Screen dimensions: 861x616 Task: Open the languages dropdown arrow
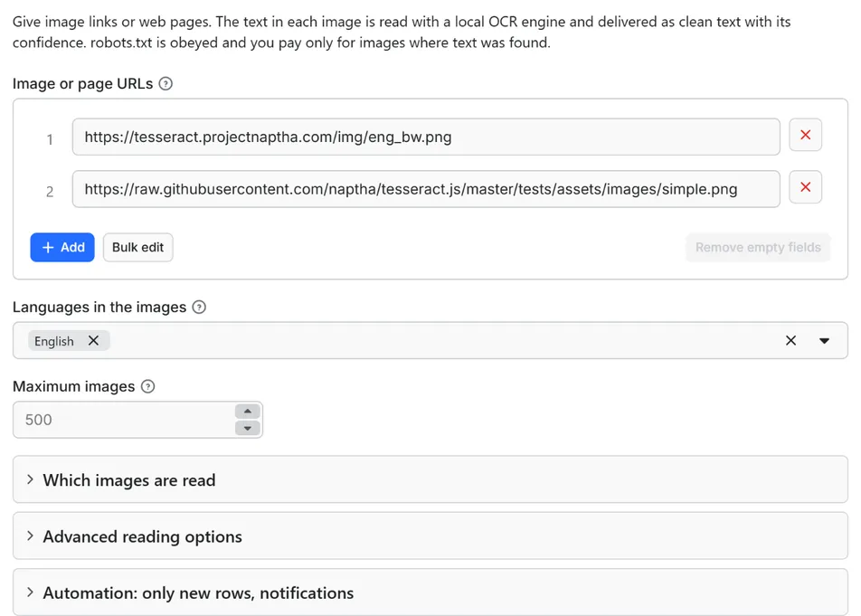tap(824, 340)
